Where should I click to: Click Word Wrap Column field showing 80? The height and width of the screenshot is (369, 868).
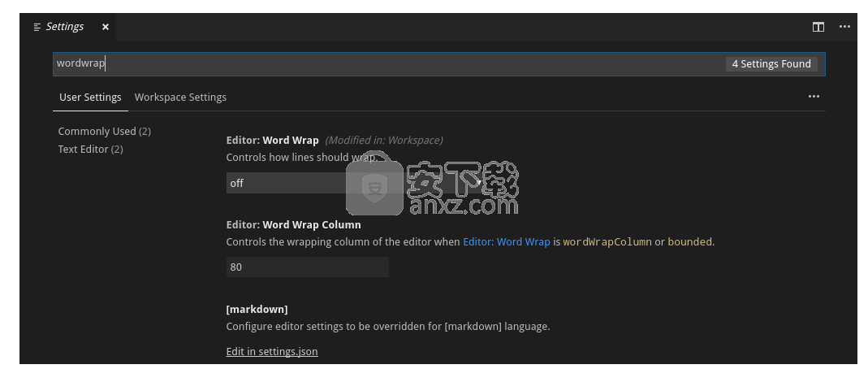pos(307,267)
